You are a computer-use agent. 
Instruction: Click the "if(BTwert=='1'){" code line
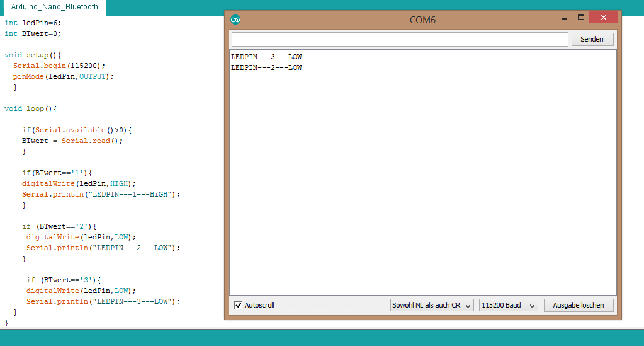[57, 173]
